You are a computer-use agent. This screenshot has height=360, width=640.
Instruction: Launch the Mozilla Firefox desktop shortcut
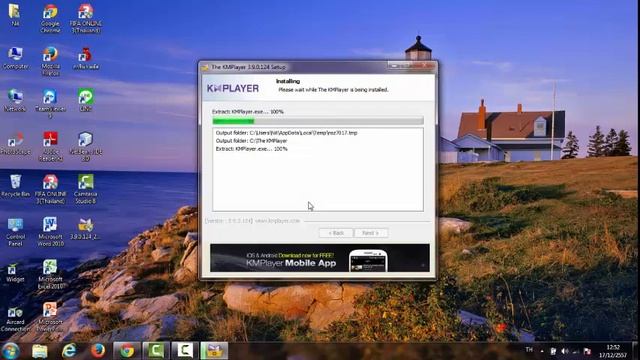[x=50, y=61]
